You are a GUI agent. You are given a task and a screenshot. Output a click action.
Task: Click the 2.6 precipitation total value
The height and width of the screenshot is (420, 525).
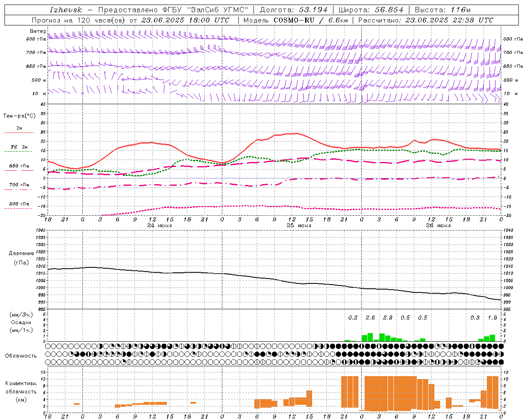370,318
